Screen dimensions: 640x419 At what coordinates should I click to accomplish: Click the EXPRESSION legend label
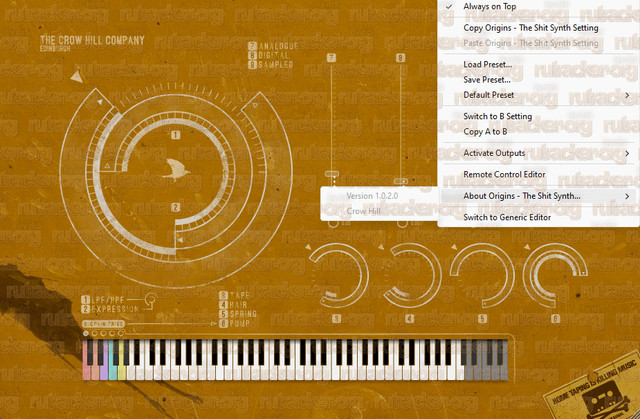click(x=115, y=309)
